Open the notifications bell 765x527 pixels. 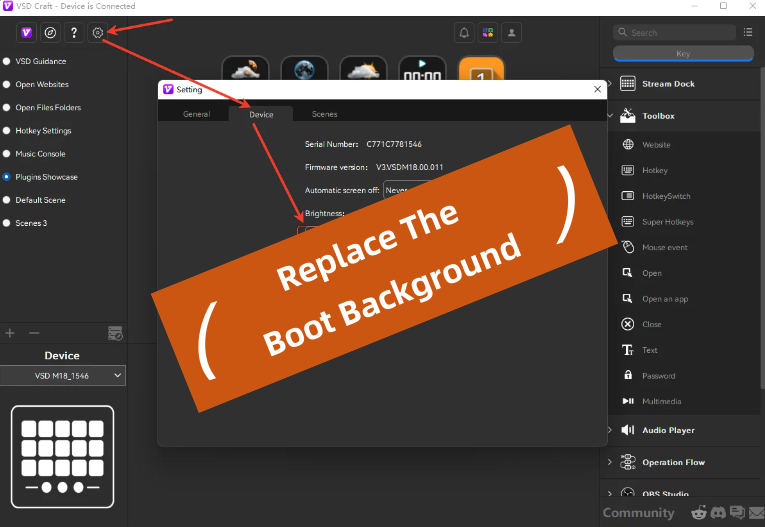(464, 33)
